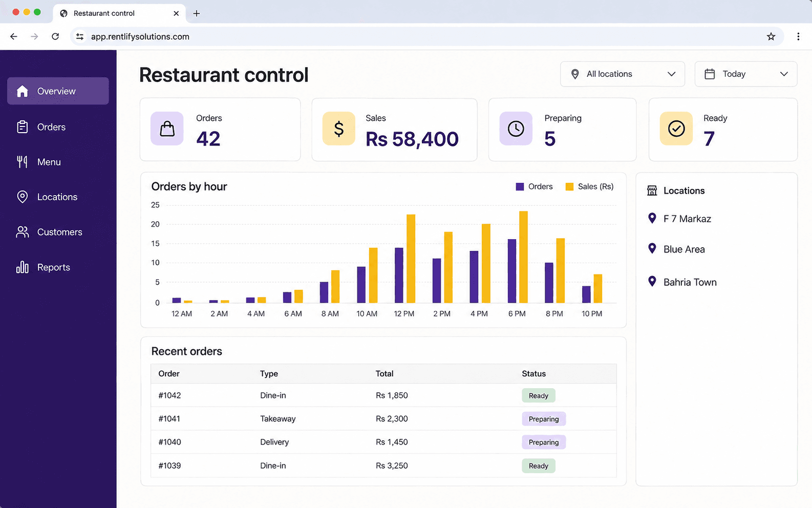
Task: Click the dollar sign icon on Sales card
Action: pyautogui.click(x=338, y=129)
